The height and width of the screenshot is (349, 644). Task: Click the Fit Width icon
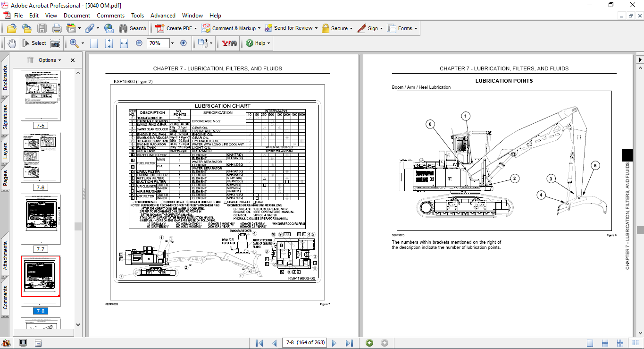point(124,43)
